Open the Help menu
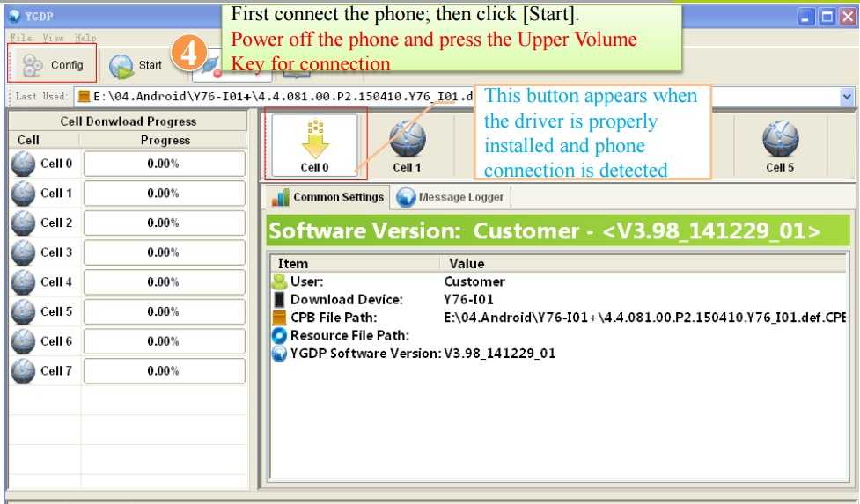The image size is (860, 504). [x=85, y=38]
